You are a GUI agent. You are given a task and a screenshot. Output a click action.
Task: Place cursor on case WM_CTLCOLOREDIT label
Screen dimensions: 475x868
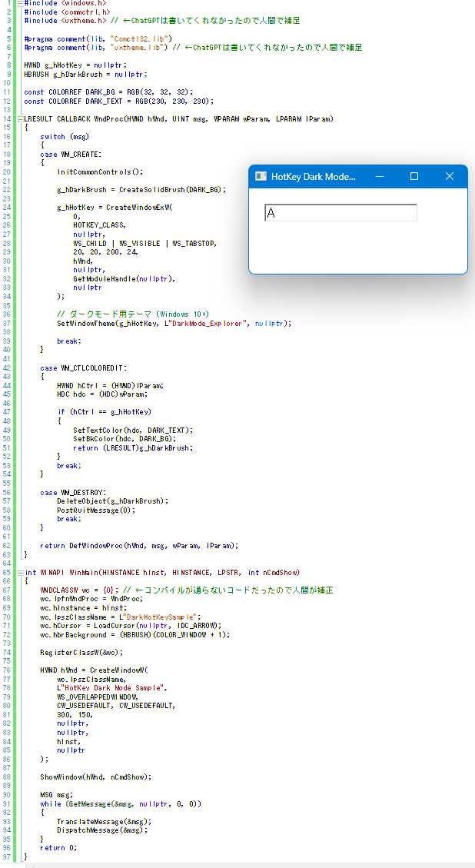(x=83, y=368)
